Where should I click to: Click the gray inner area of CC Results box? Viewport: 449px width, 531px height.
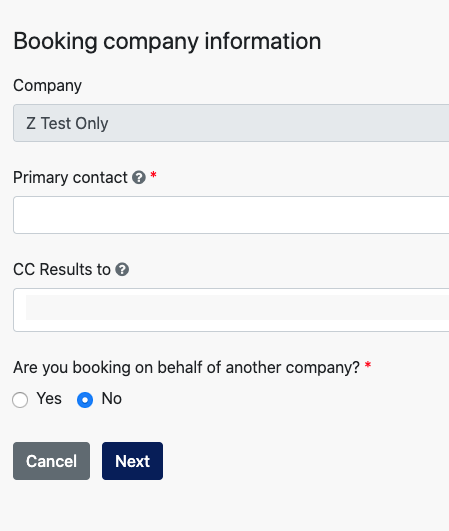click(x=237, y=307)
